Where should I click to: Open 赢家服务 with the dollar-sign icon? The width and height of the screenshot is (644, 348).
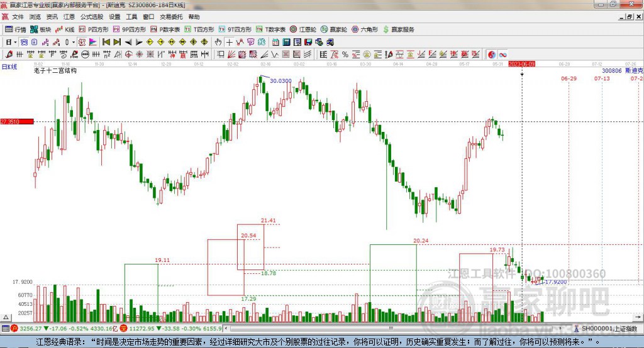(398, 29)
